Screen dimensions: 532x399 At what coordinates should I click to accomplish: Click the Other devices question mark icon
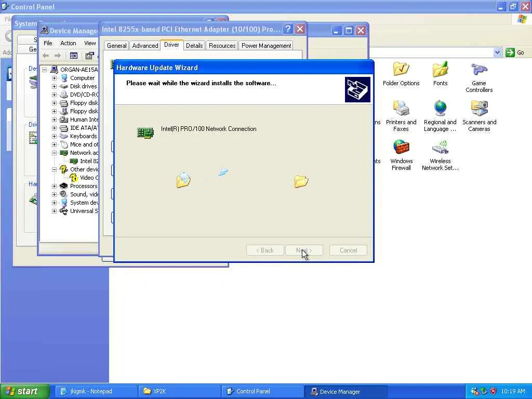click(x=64, y=169)
